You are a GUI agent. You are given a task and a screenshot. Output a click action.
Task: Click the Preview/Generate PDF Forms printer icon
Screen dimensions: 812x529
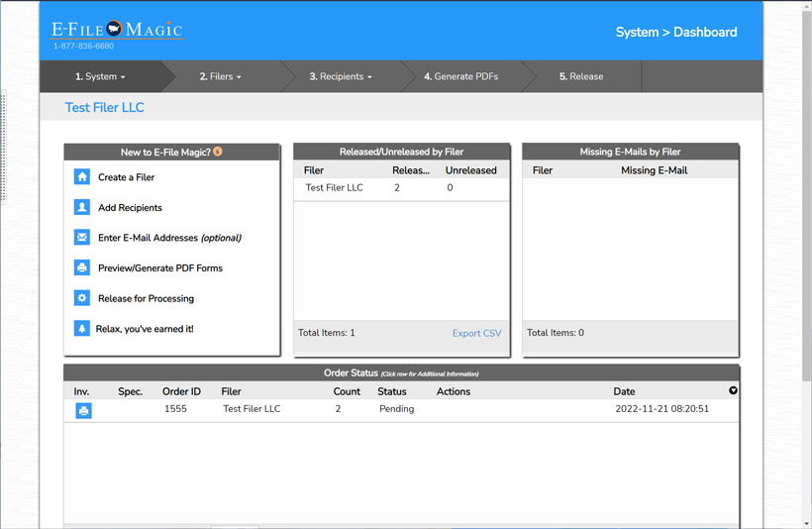click(82, 267)
